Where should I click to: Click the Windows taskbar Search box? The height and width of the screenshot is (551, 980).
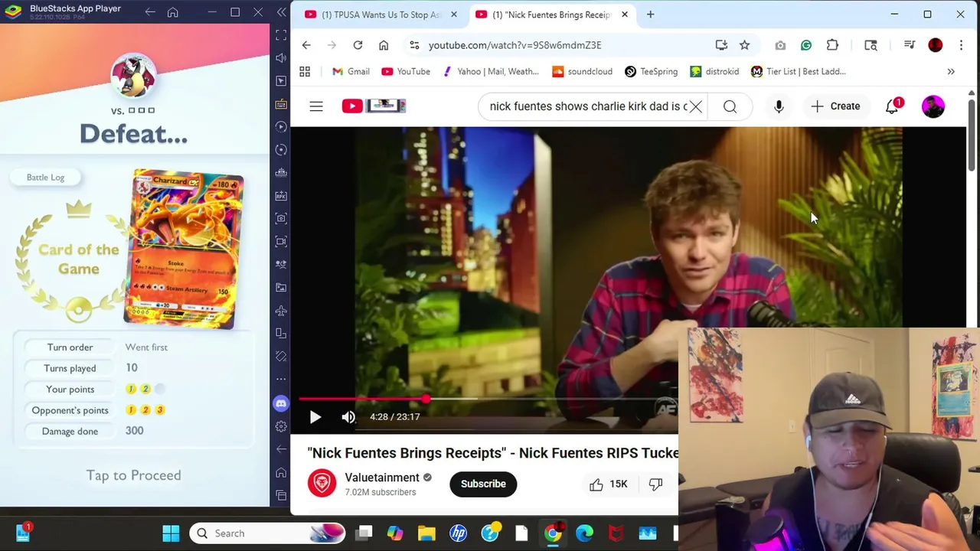(x=267, y=533)
